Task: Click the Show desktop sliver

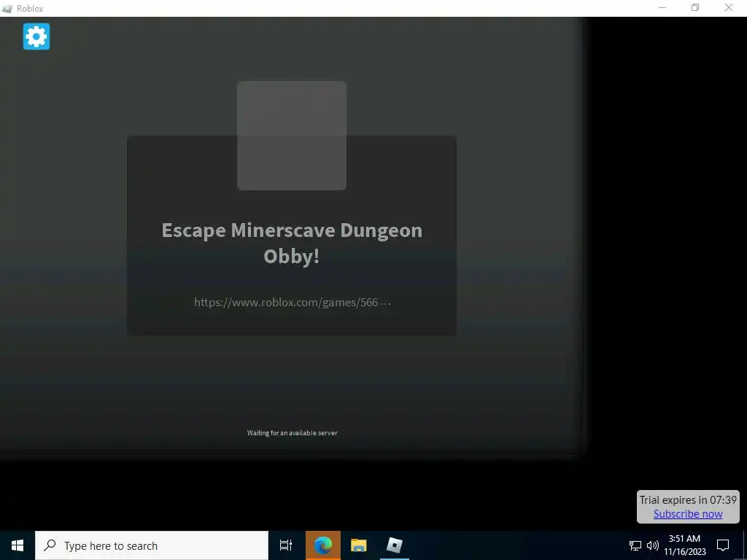Action: 745,545
